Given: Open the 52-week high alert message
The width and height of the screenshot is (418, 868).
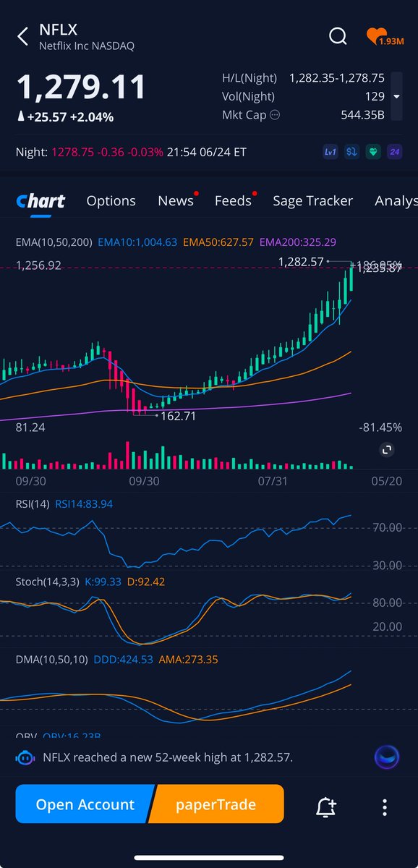Looking at the screenshot, I should pos(168,758).
